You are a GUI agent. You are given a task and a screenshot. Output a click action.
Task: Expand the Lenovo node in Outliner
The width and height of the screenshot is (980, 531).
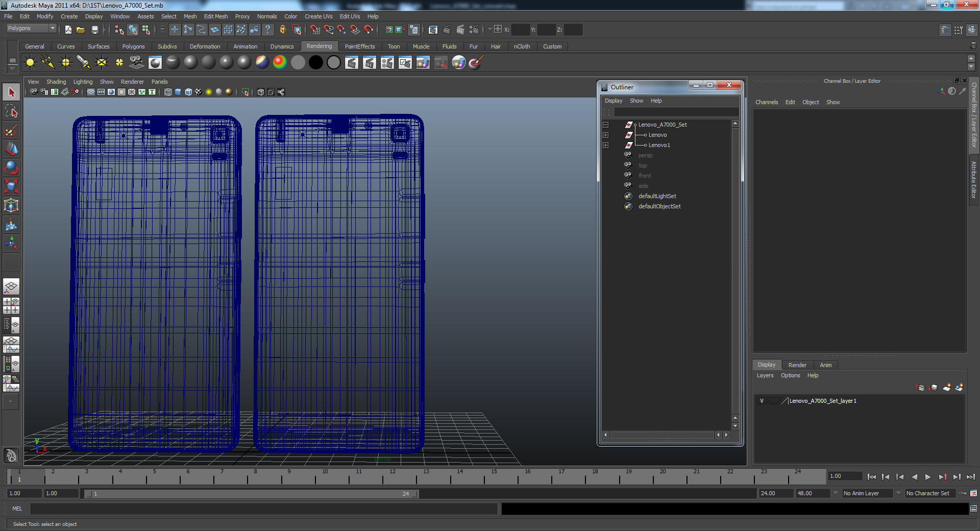click(605, 135)
